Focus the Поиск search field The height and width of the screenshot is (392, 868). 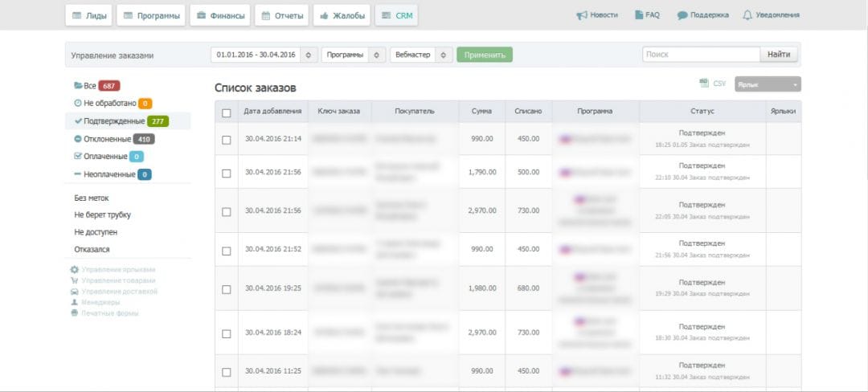(x=701, y=54)
